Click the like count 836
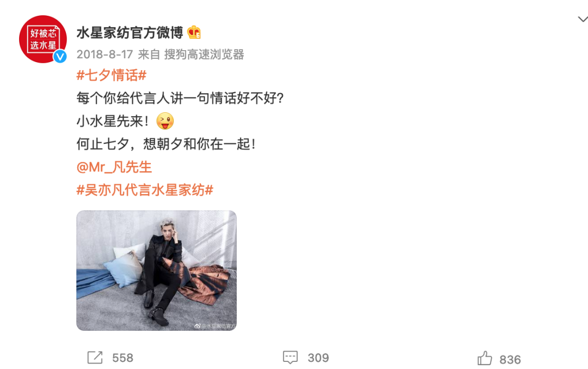Screen dimensions: 588x369 click(x=510, y=360)
